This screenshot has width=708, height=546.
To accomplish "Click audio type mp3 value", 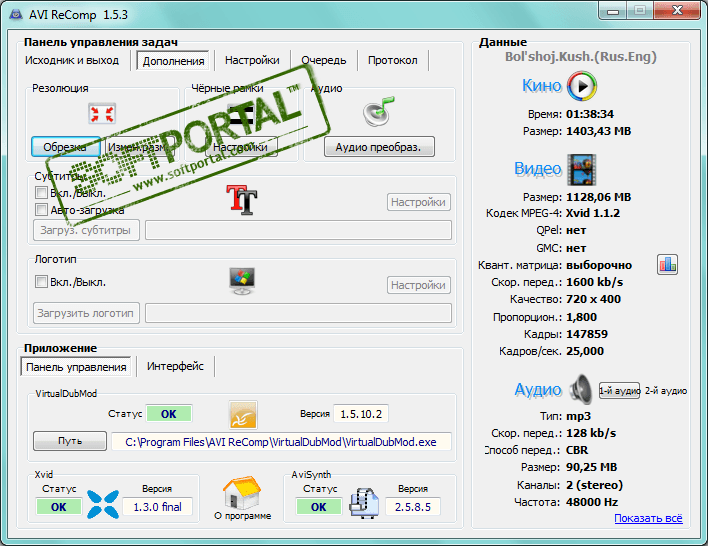I will [x=578, y=416].
